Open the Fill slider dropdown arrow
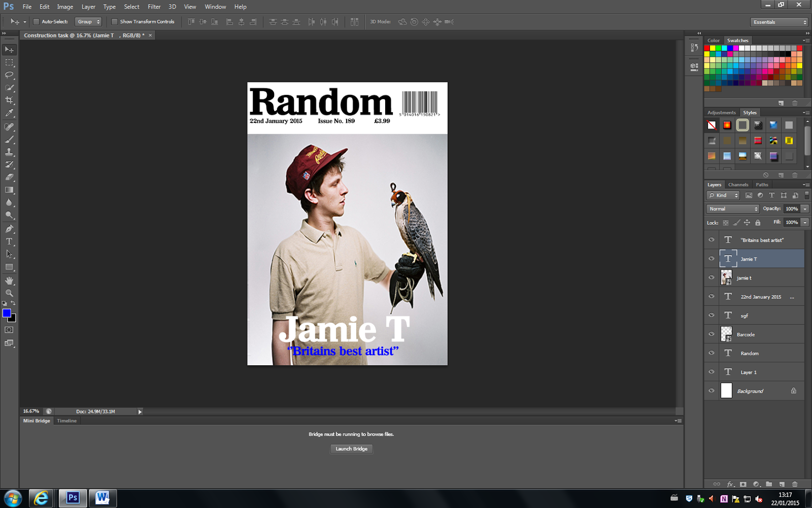 805,223
